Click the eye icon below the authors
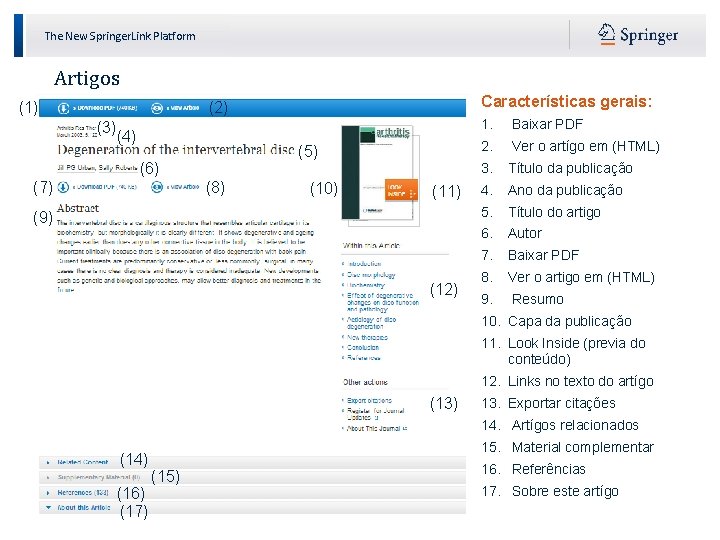720x540 pixels. pos(157,187)
